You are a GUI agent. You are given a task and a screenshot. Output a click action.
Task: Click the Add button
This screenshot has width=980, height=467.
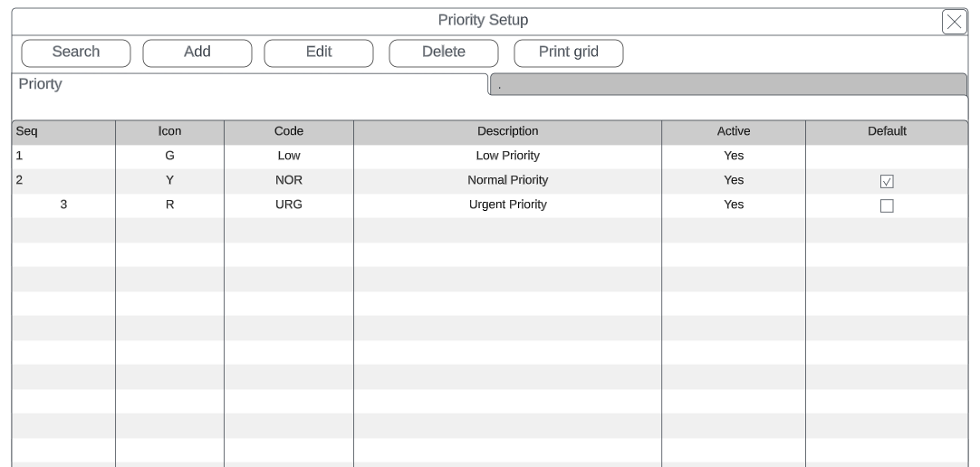(x=197, y=52)
